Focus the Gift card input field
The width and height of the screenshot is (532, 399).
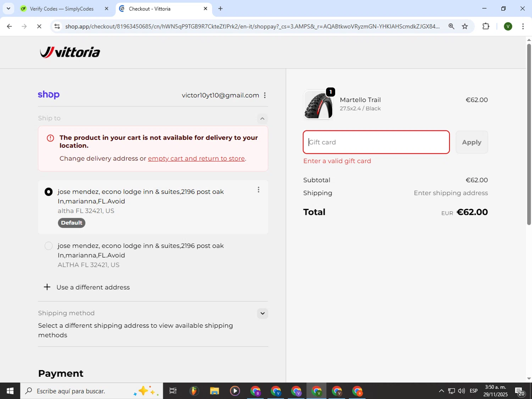coord(376,142)
